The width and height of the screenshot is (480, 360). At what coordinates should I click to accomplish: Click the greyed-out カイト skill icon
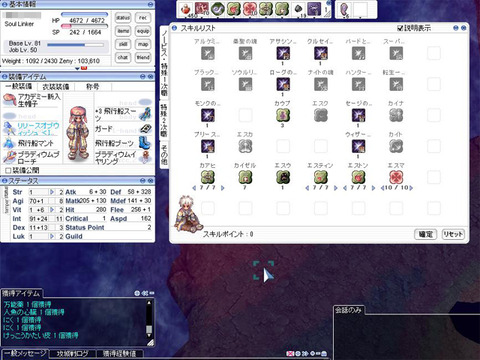pyautogui.click(x=396, y=146)
